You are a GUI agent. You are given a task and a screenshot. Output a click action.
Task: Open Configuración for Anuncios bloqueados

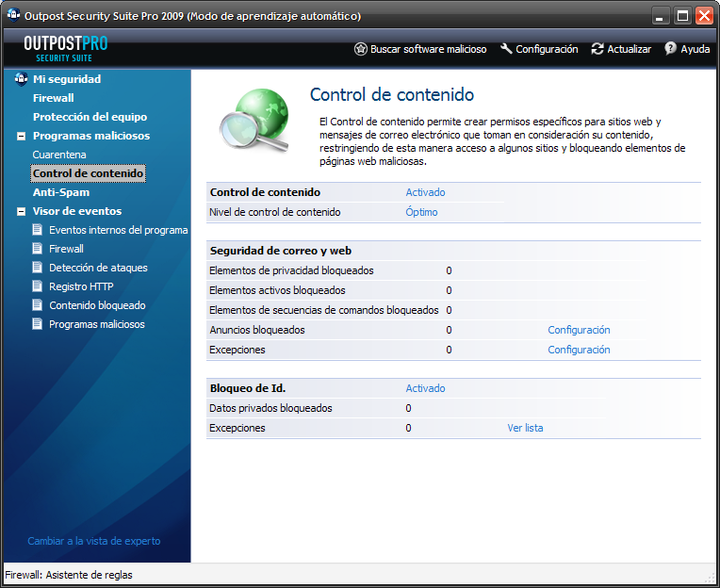click(x=579, y=330)
